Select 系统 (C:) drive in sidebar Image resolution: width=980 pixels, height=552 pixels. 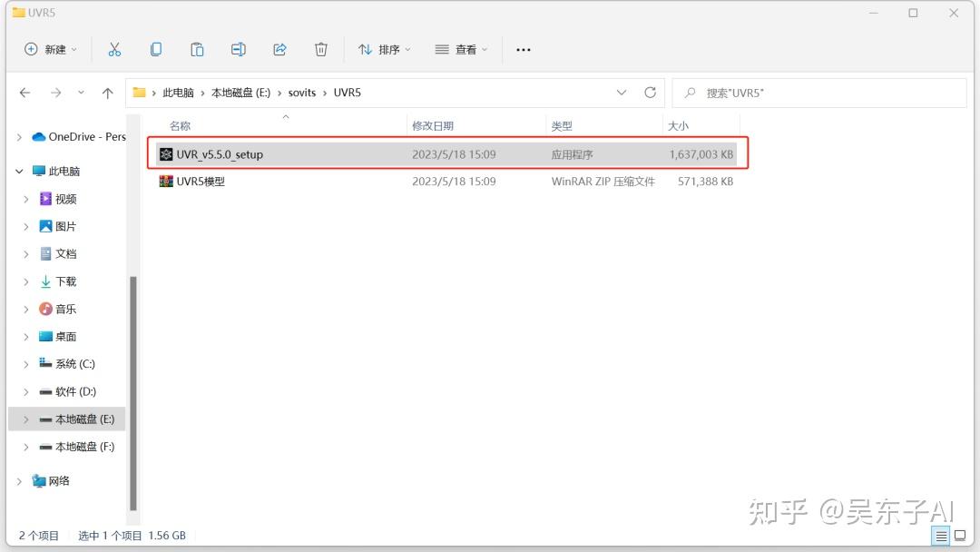67,364
